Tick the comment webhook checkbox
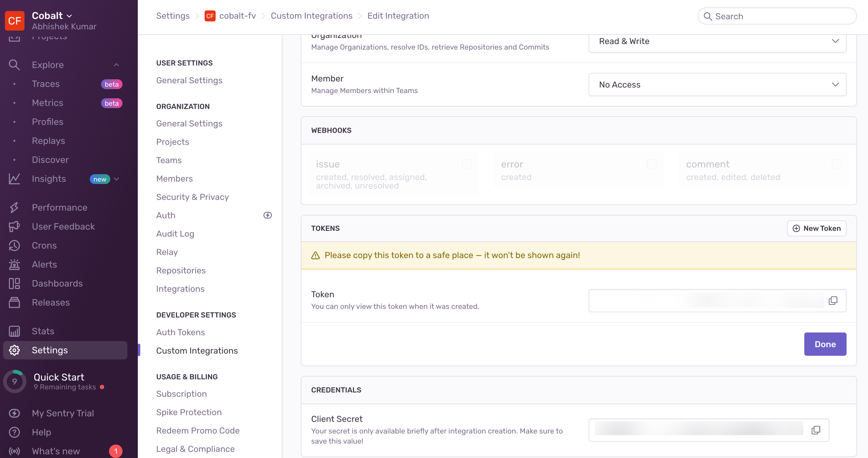 point(837,164)
